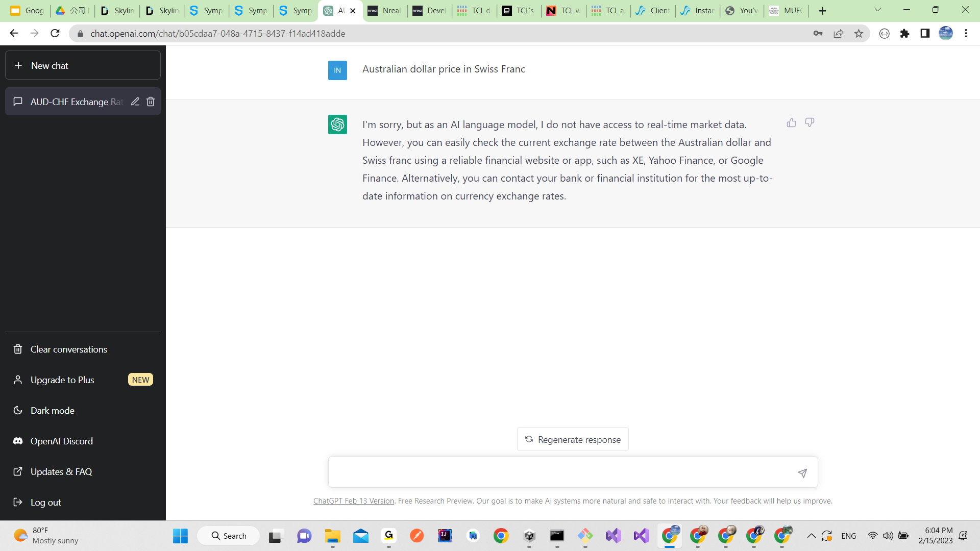Open ChatGPT Feb 13 Version link

pyautogui.click(x=353, y=501)
